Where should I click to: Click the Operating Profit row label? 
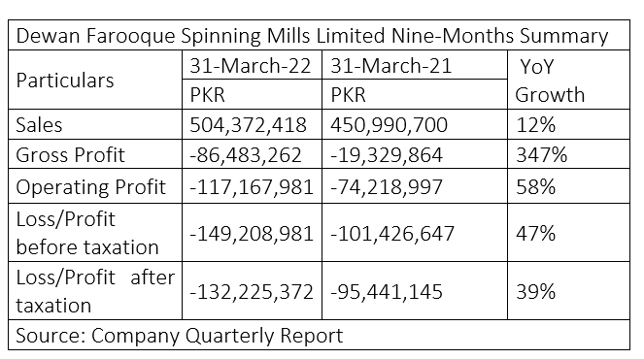click(x=95, y=186)
